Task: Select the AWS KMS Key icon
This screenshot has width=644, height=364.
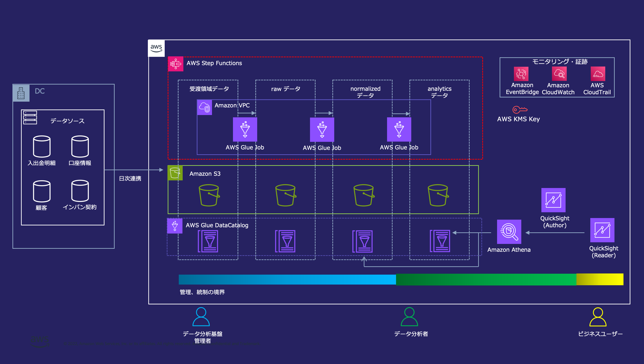Action: pos(520,110)
